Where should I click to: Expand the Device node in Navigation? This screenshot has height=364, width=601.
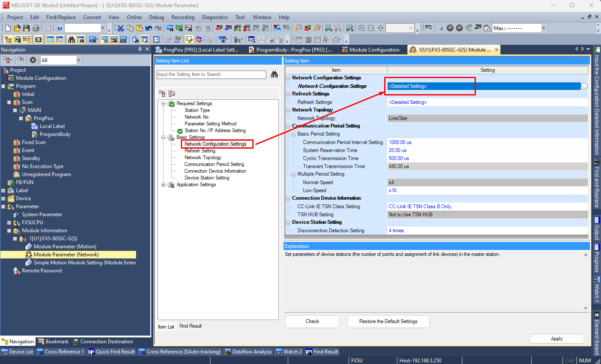[3, 198]
